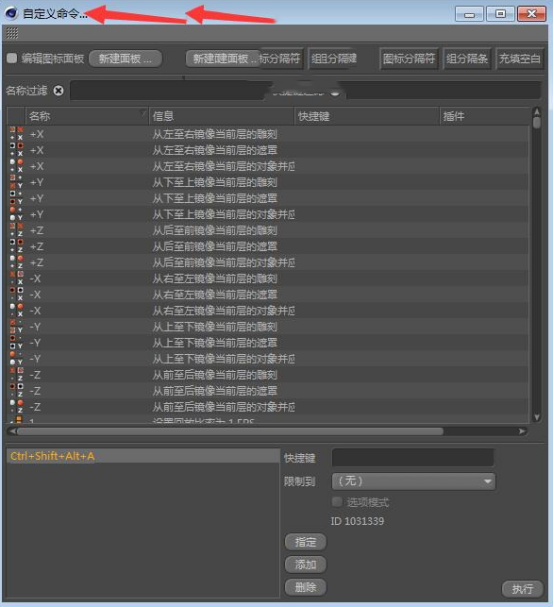
Task: Click icon of -Y row 从上至下镜像当前层的对象
Action: click(16, 359)
